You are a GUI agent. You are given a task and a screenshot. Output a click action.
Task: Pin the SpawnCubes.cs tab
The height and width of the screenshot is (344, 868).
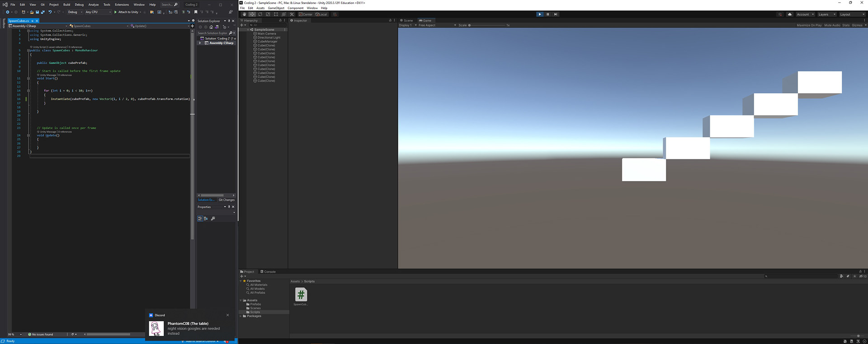pos(32,21)
